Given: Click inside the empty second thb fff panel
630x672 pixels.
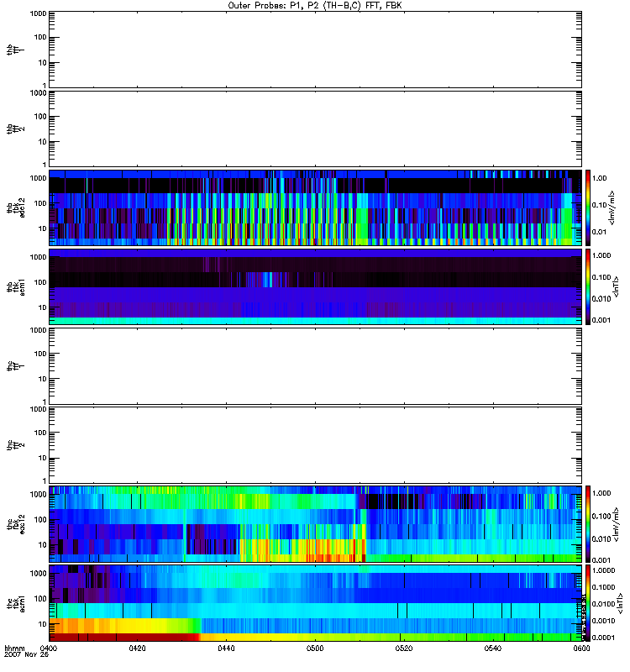Looking at the screenshot, I should [315, 128].
